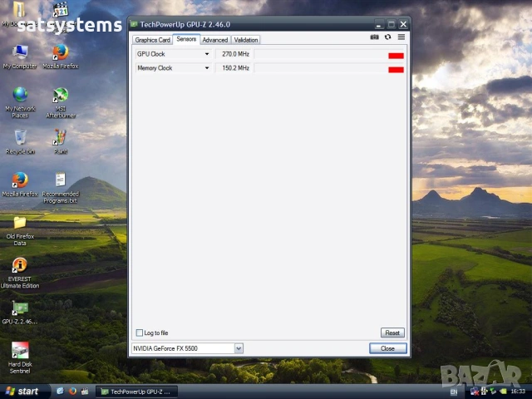
Task: Click the 270.0 MHz GPU Clock value
Action: [235, 54]
